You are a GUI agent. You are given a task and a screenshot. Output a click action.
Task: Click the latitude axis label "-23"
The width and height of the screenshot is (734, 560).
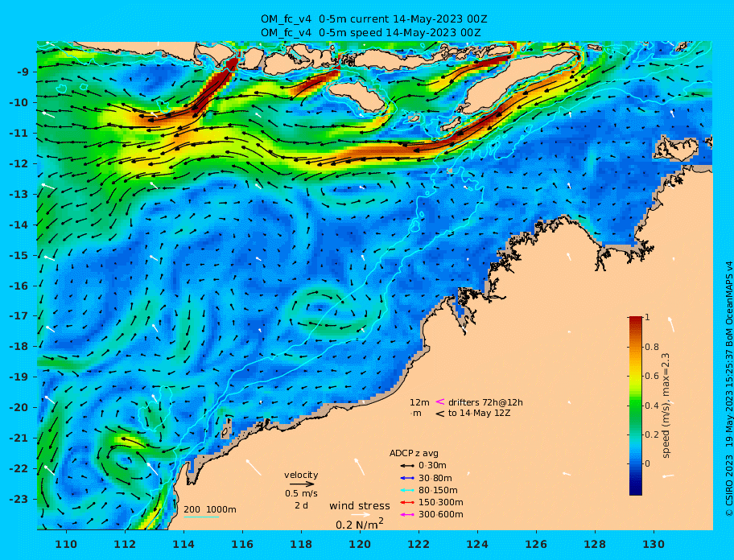[x=19, y=499]
